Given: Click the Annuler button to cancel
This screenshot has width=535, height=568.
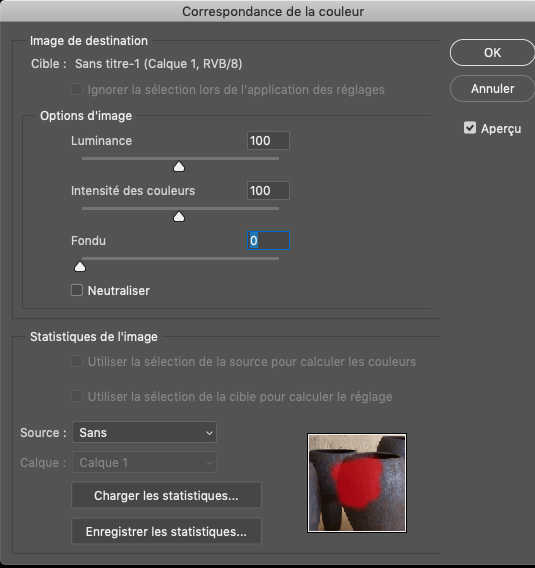Looking at the screenshot, I should coord(492,89).
